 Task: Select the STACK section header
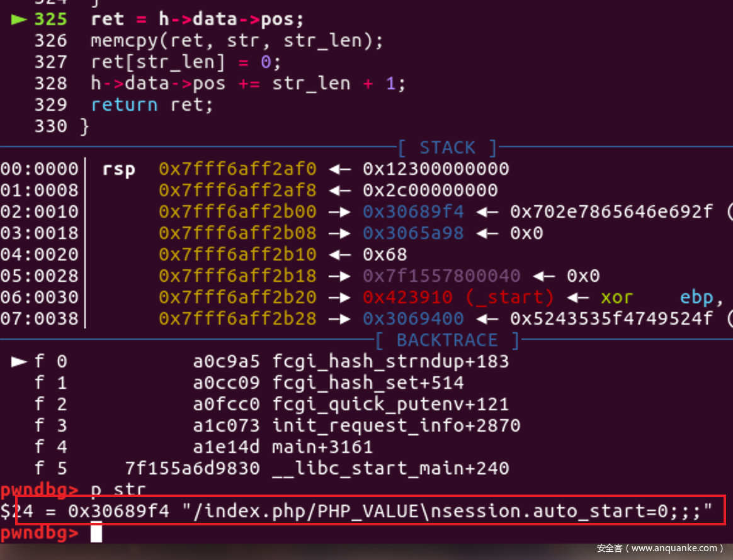click(447, 148)
